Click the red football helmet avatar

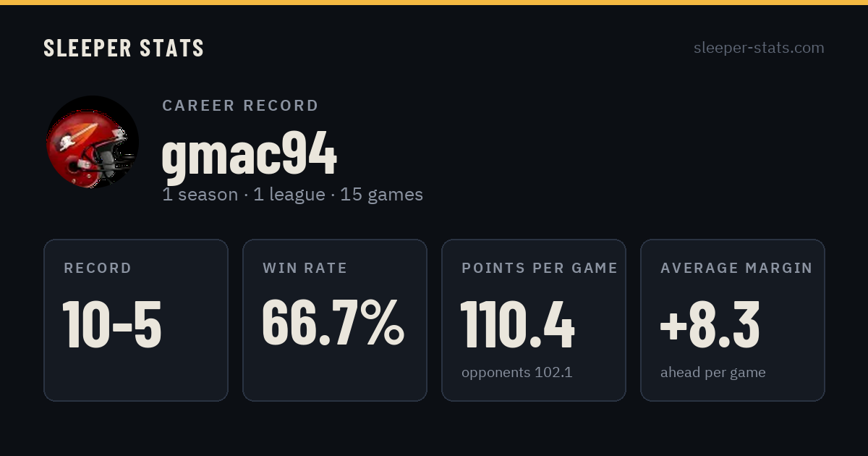(91, 143)
